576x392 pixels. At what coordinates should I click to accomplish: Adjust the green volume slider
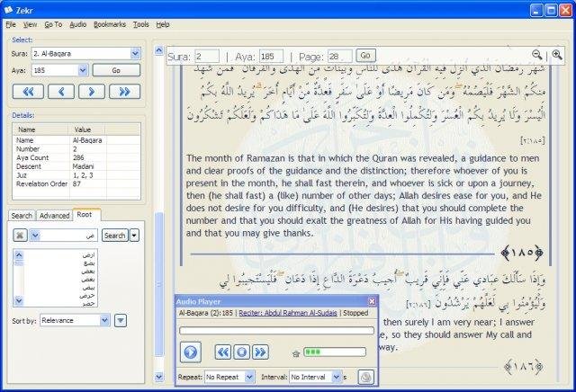point(335,352)
